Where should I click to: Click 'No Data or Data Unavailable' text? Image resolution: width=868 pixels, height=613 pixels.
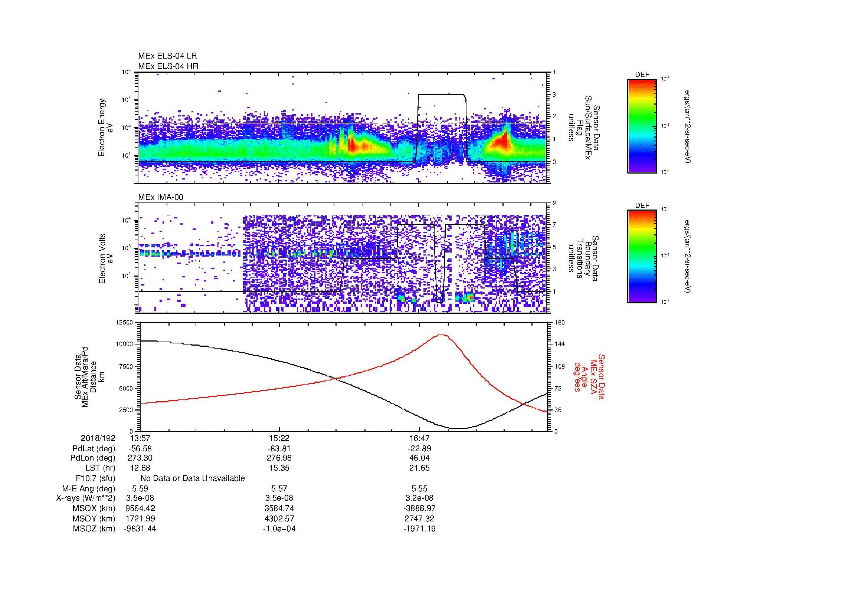click(193, 478)
